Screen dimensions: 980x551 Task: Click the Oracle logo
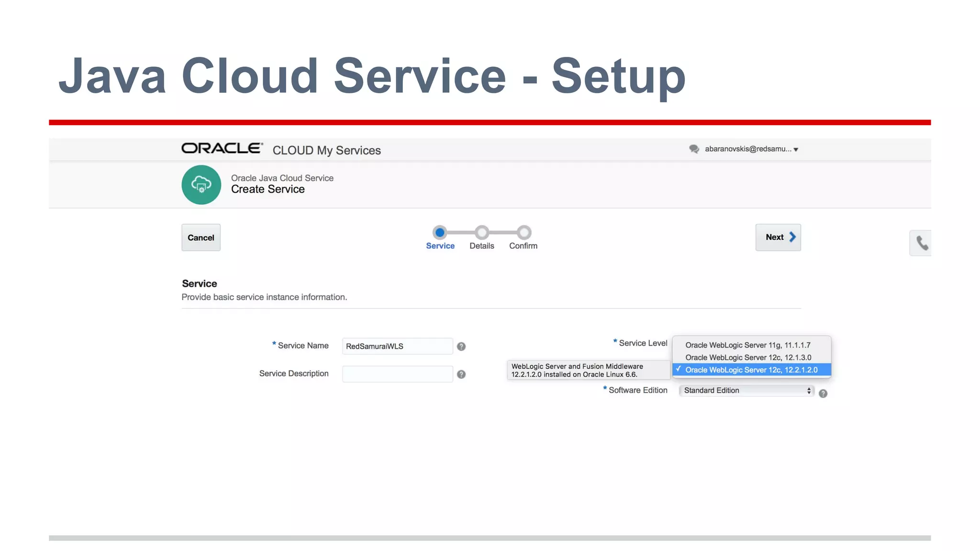(222, 149)
